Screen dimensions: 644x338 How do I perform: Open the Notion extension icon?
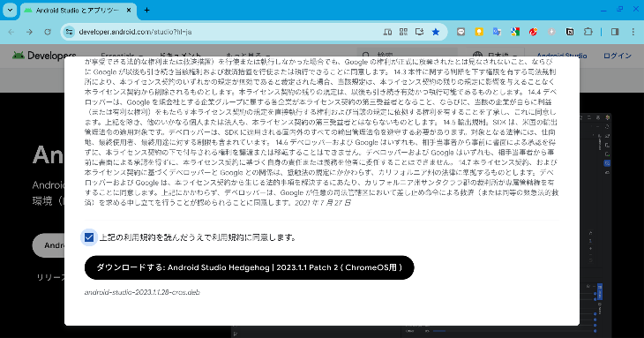570,32
